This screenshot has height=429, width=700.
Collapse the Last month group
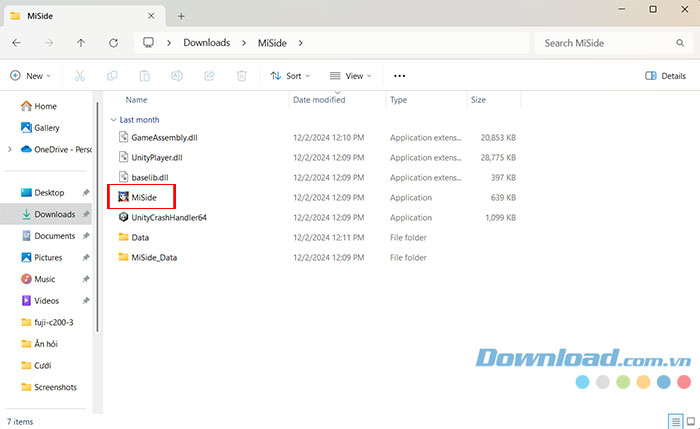click(x=113, y=119)
